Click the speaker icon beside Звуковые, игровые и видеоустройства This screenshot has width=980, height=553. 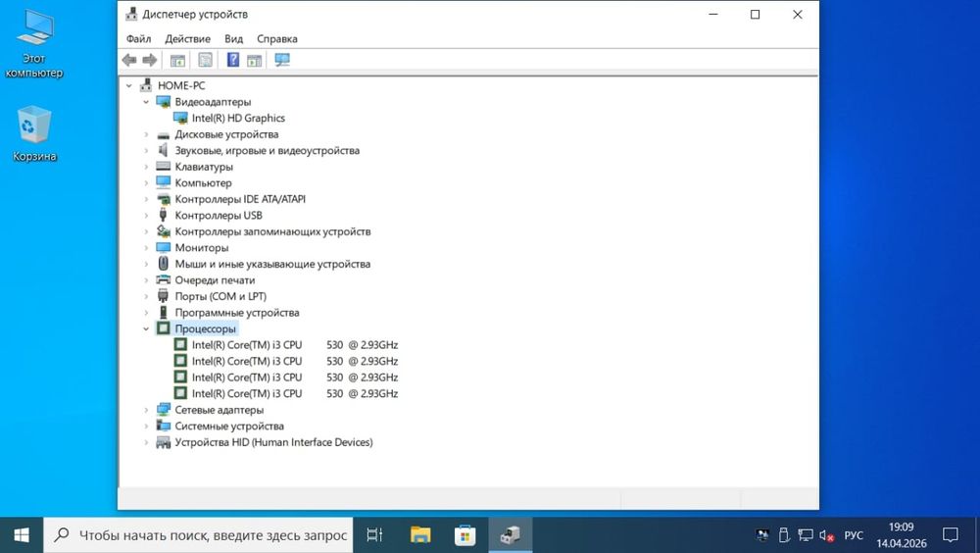(163, 150)
